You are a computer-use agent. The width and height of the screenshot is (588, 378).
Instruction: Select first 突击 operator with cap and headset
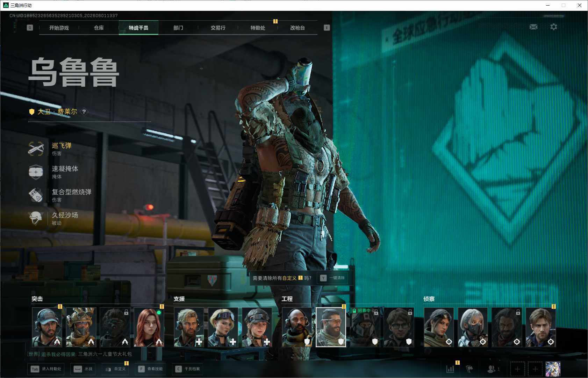pyautogui.click(x=47, y=327)
